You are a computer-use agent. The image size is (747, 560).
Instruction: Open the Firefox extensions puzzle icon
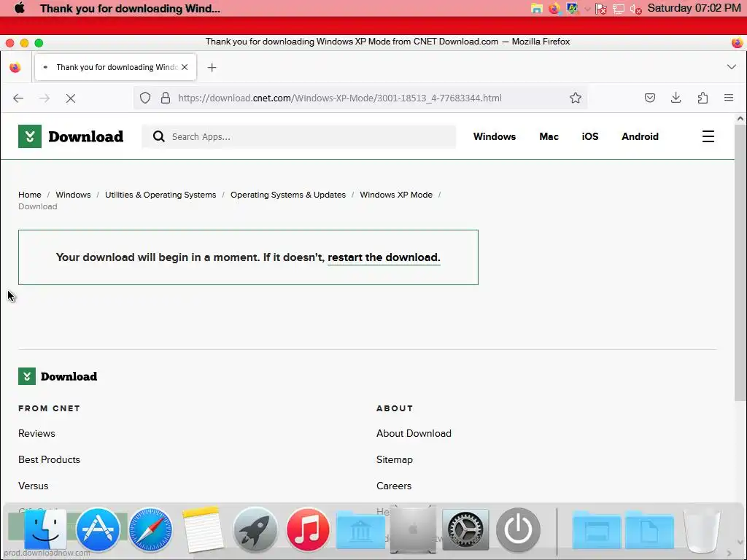point(703,98)
